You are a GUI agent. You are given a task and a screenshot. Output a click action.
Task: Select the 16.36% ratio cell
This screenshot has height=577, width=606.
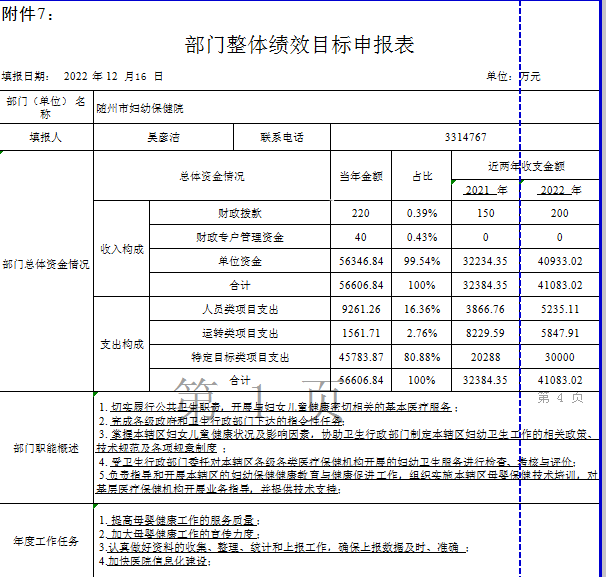pos(422,309)
